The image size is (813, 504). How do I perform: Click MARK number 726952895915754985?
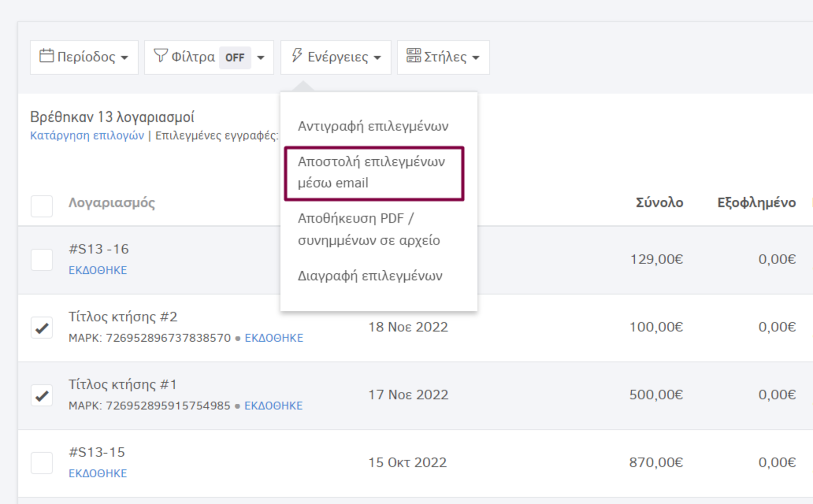168,405
